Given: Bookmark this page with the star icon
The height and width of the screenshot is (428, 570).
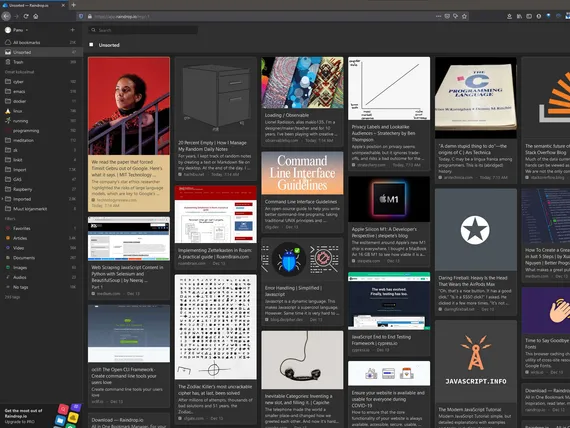Looking at the screenshot, I should coord(464,16).
